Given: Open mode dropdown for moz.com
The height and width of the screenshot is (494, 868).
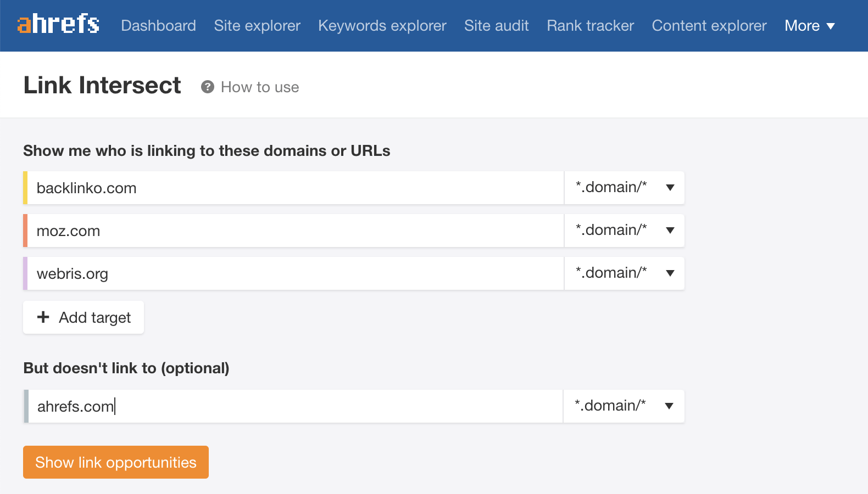Looking at the screenshot, I should [x=625, y=231].
